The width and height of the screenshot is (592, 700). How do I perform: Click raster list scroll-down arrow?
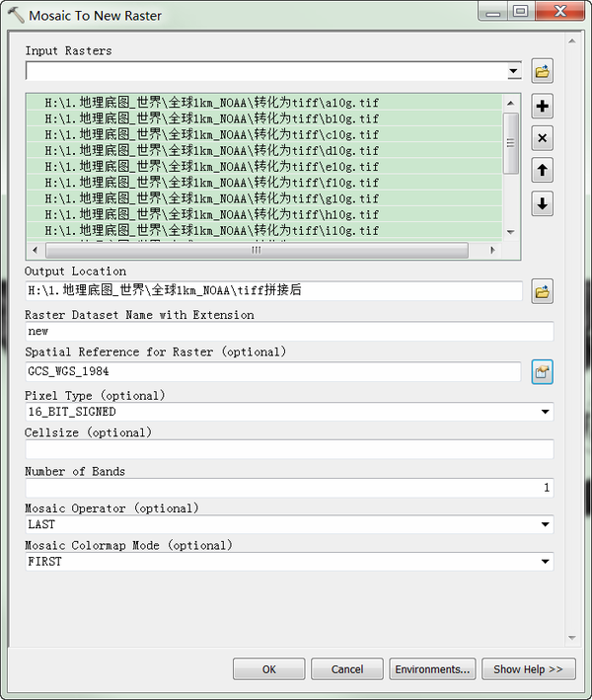point(511,232)
